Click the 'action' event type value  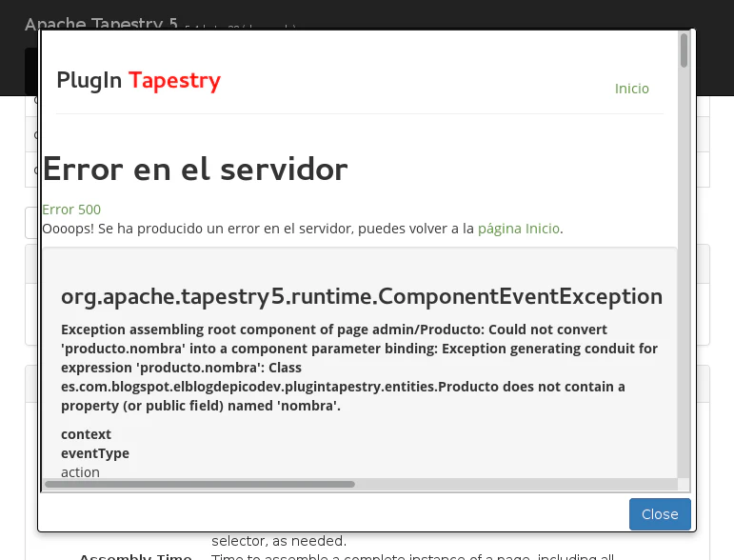click(80, 471)
